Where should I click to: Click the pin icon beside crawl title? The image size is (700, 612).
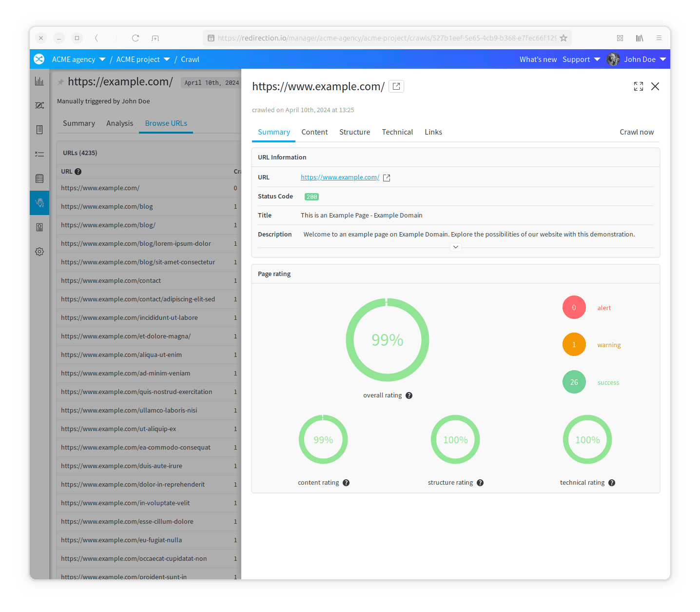click(x=60, y=82)
